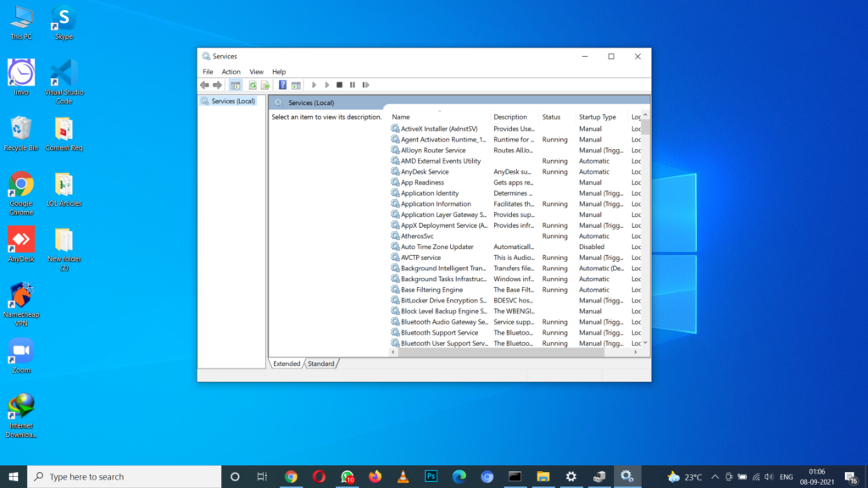Click the Forward navigation arrow
Viewport: 868px width, 488px height.
click(x=218, y=85)
